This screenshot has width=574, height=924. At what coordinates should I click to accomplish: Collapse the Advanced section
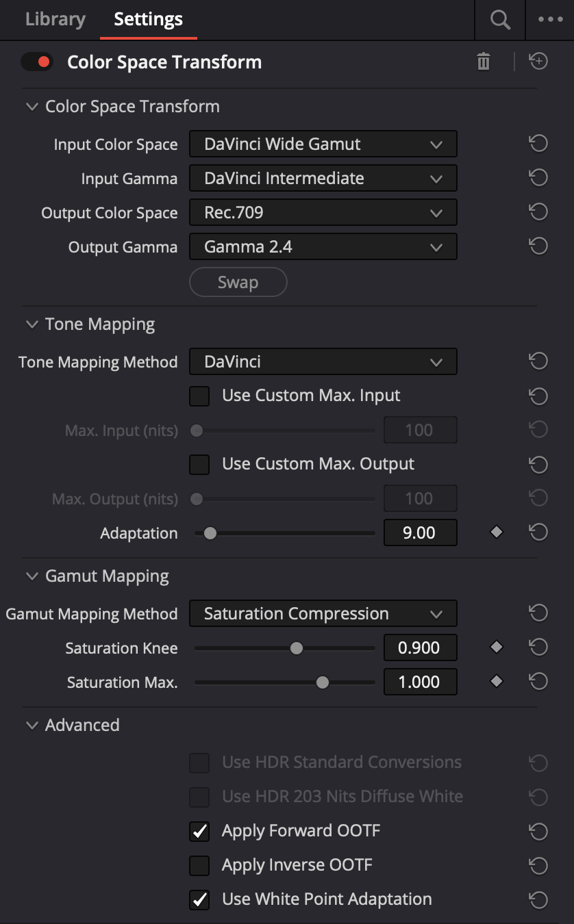[32, 726]
